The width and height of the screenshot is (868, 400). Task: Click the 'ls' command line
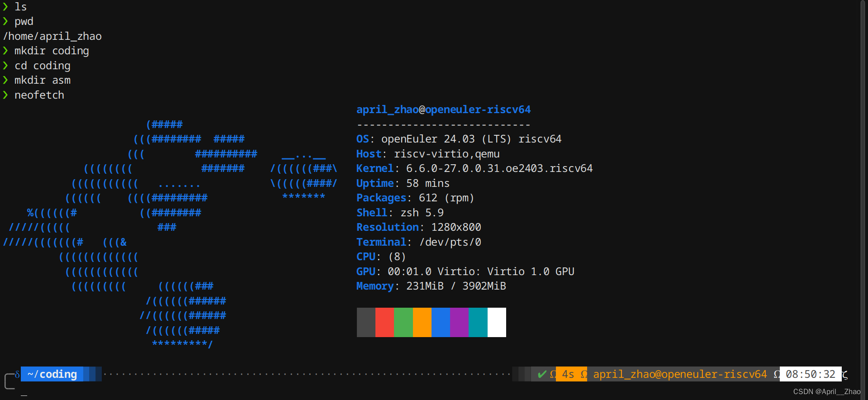coord(15,7)
